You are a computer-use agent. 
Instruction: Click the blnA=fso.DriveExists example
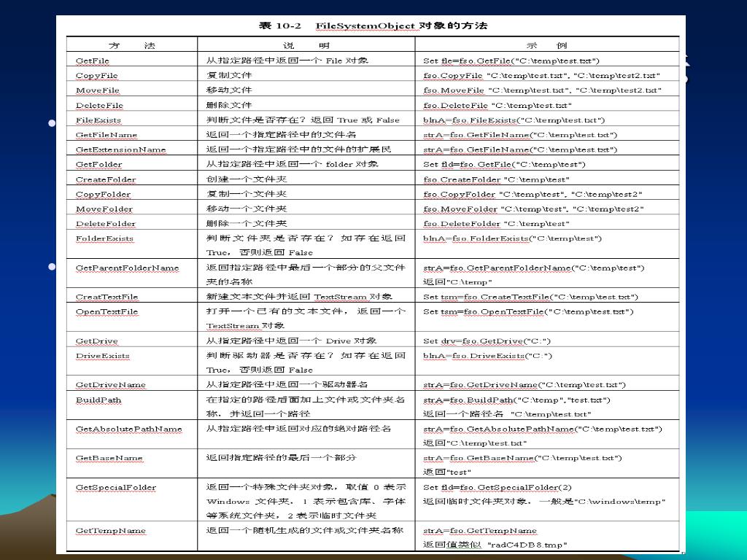487,356
